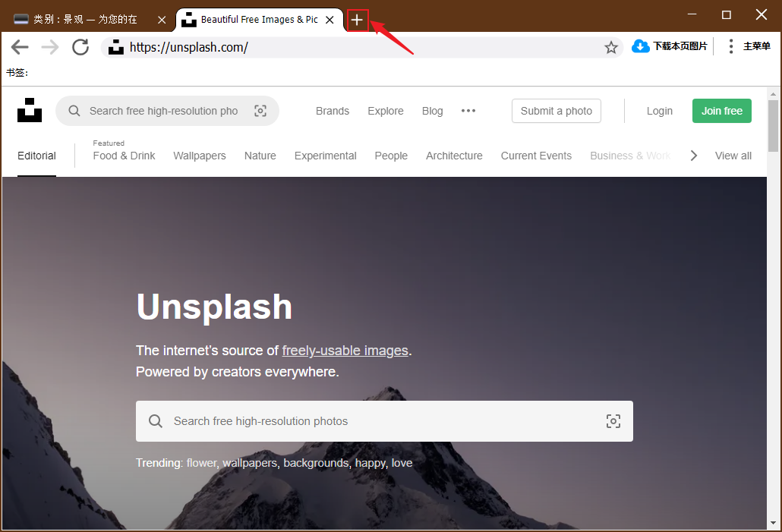This screenshot has width=782, height=532.
Task: Click the page scrollbar up arrow
Action: pyautogui.click(x=773, y=93)
